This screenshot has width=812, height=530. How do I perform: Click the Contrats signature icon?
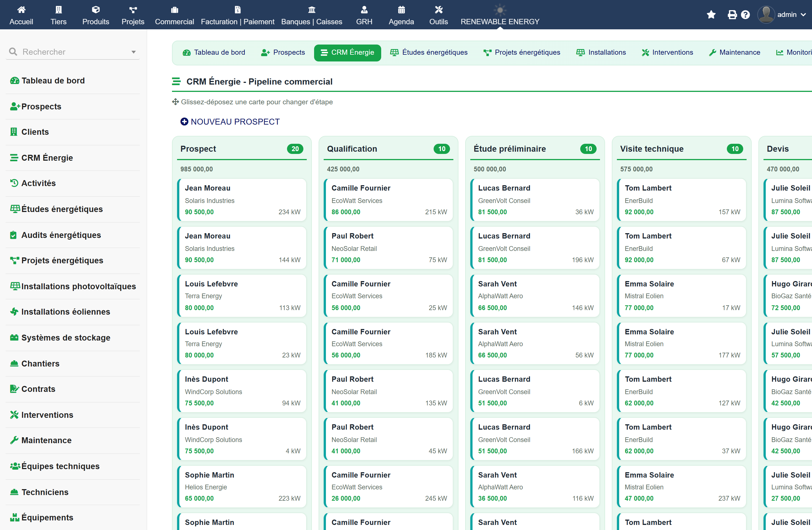click(14, 389)
